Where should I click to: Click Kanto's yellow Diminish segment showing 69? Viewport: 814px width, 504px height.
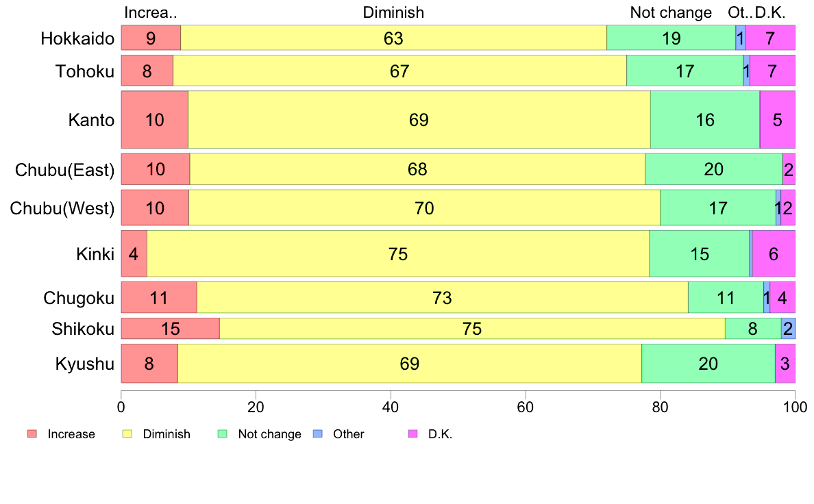tap(419, 120)
